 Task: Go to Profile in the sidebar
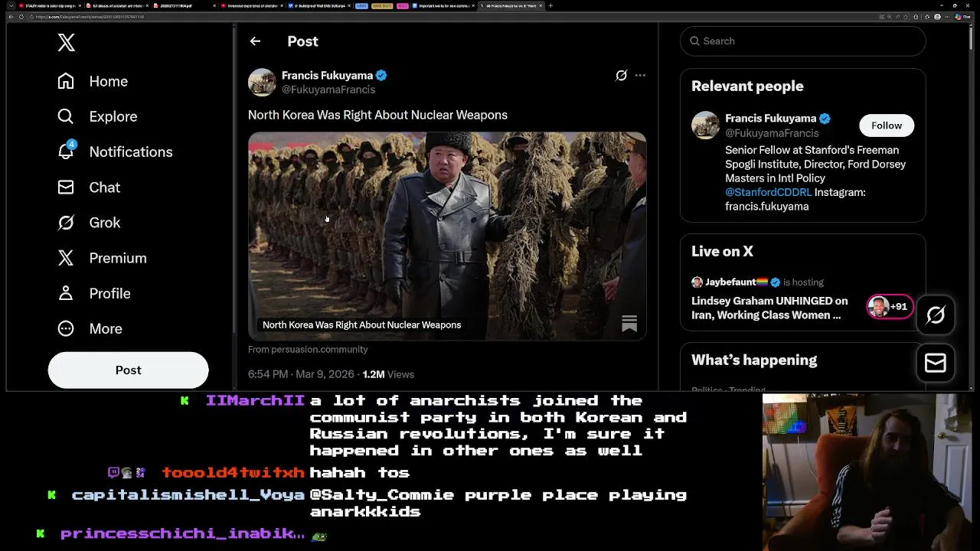pos(94,293)
